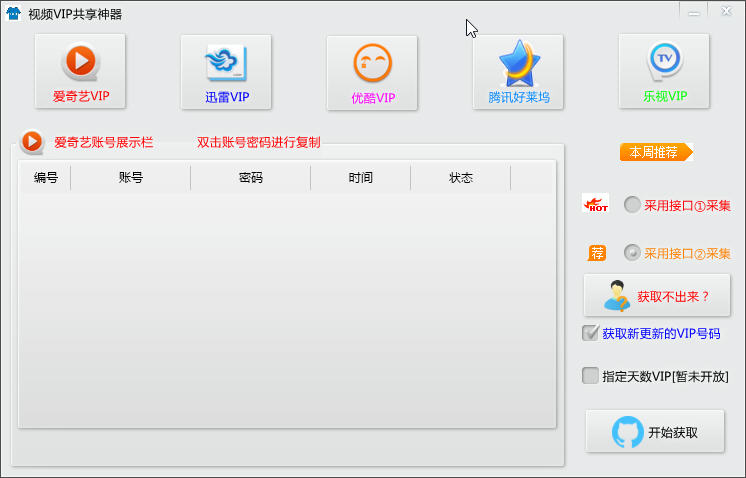Uncheck 获取新更新的VIP号码 checkbox
This screenshot has width=746, height=478.
pyautogui.click(x=590, y=333)
